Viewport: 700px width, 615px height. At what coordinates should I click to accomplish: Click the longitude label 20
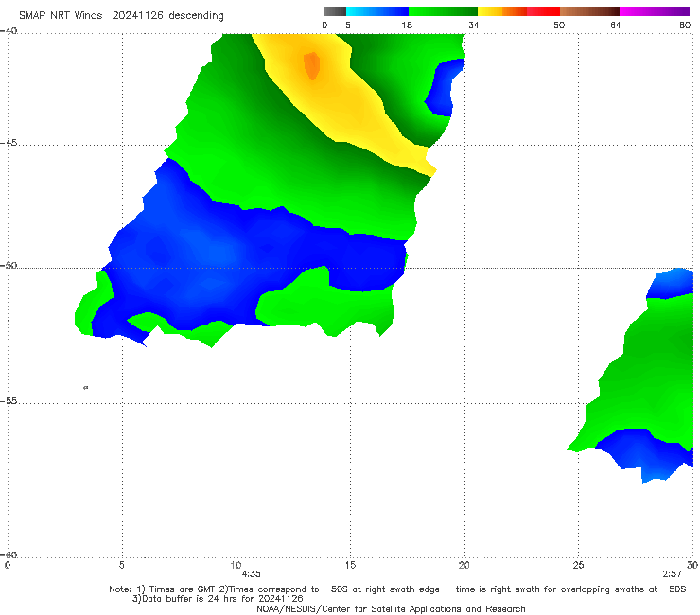click(464, 565)
